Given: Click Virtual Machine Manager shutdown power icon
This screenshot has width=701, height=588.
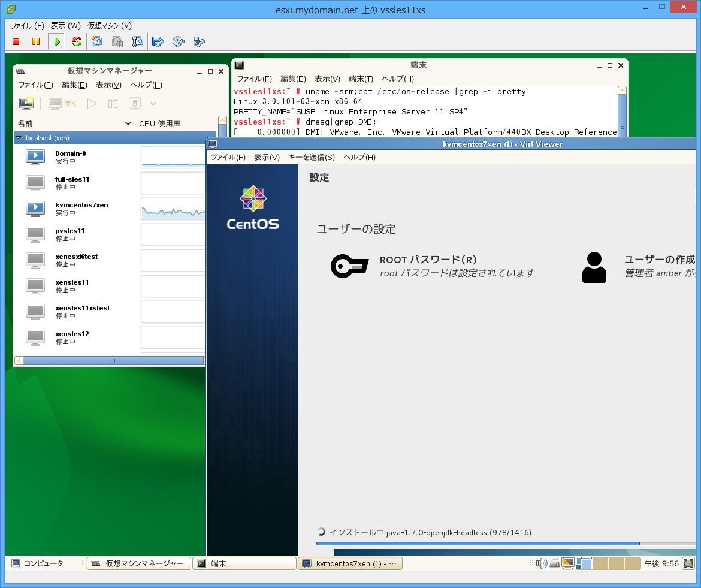Looking at the screenshot, I should [135, 104].
